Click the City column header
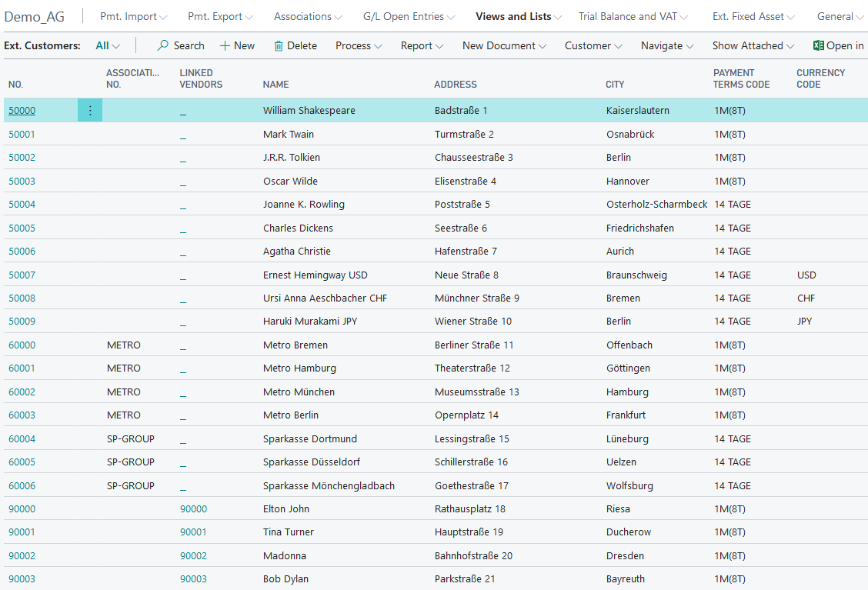 coord(615,85)
